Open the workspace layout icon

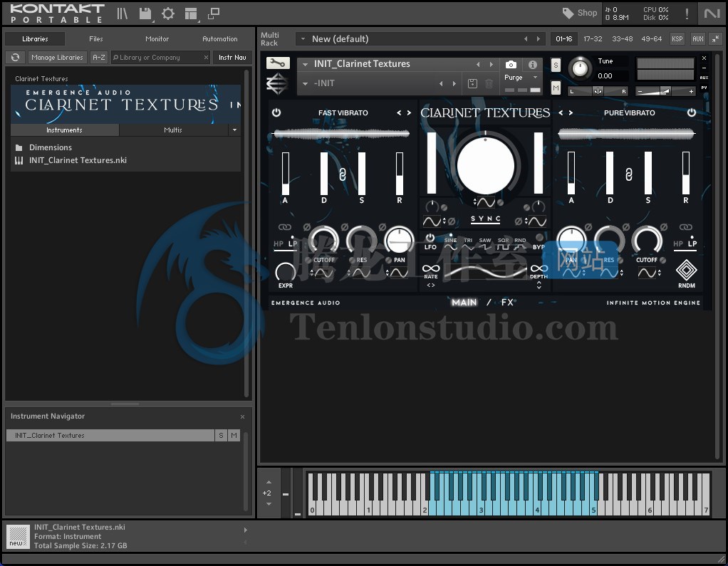(x=191, y=14)
